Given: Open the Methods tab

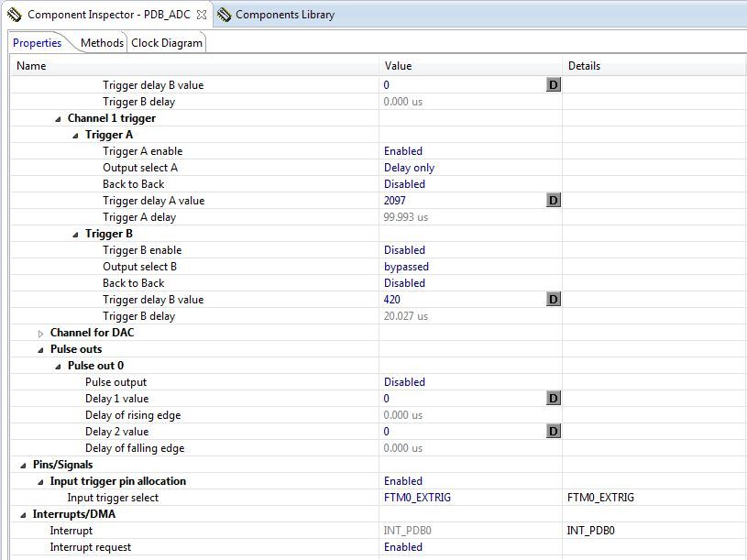Looking at the screenshot, I should [102, 43].
